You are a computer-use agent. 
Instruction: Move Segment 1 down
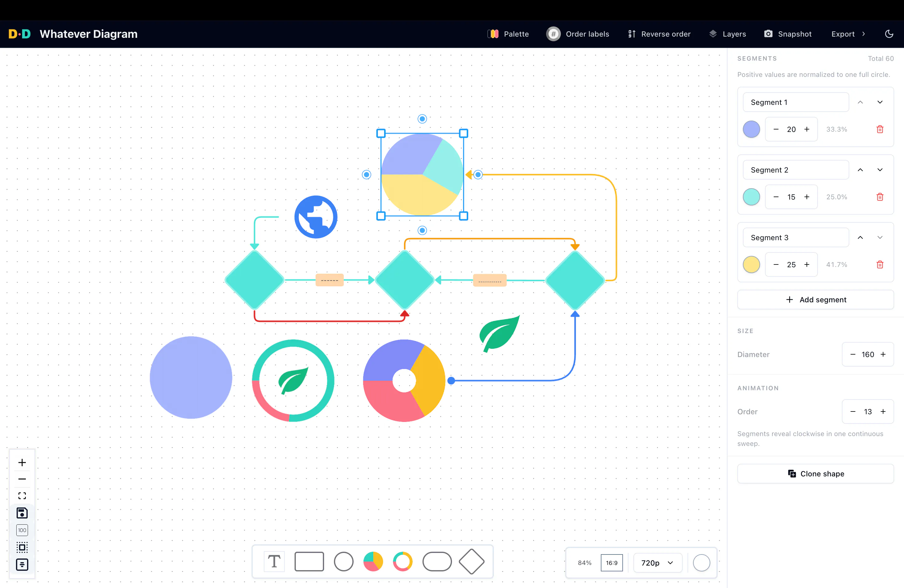click(x=880, y=102)
